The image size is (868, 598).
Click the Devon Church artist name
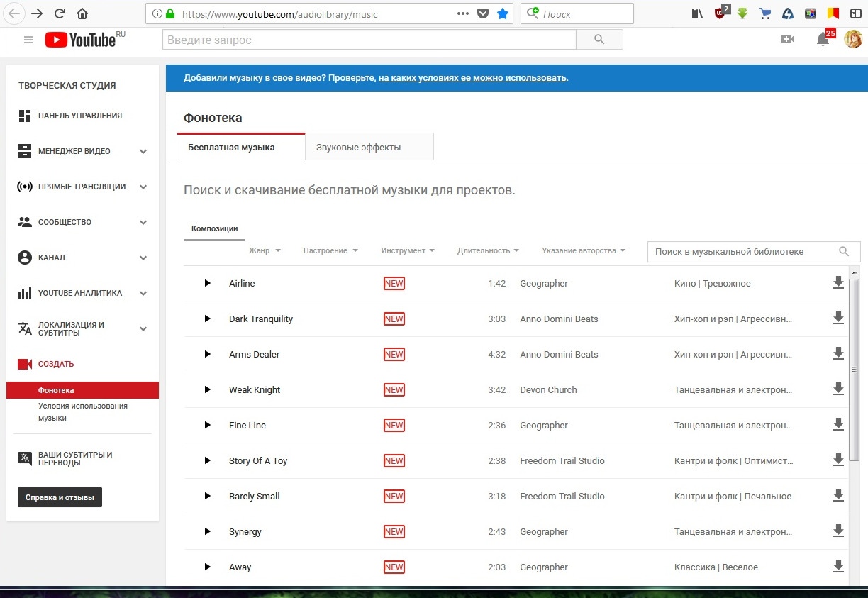pyautogui.click(x=548, y=389)
